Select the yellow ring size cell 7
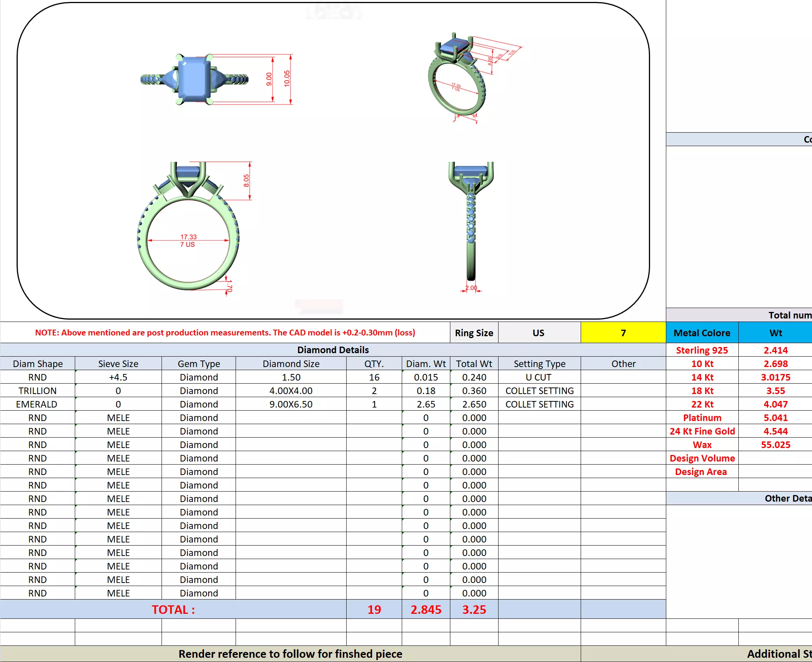Screen dimensions: 812x662 click(x=623, y=333)
